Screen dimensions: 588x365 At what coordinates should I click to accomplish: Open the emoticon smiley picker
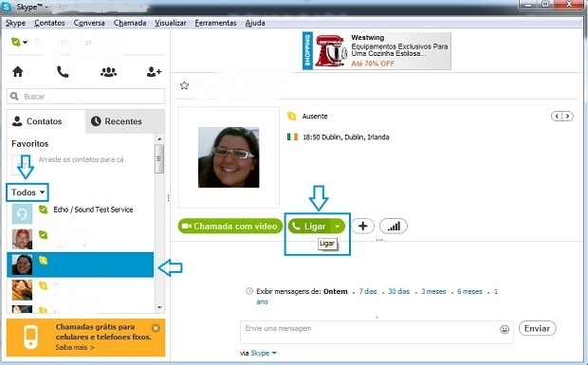tap(505, 329)
